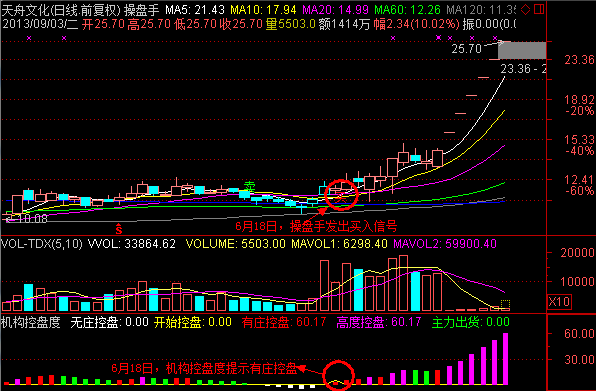Click the high price 高25.70

149,24
